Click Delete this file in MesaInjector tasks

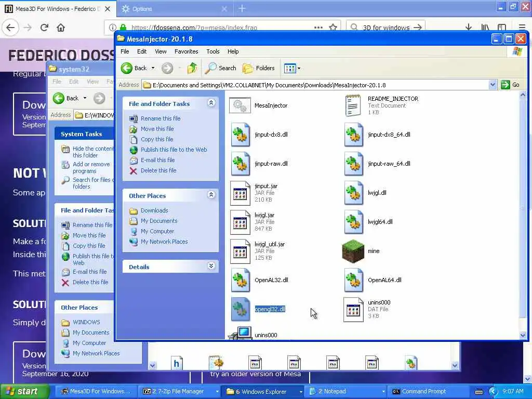click(x=158, y=170)
